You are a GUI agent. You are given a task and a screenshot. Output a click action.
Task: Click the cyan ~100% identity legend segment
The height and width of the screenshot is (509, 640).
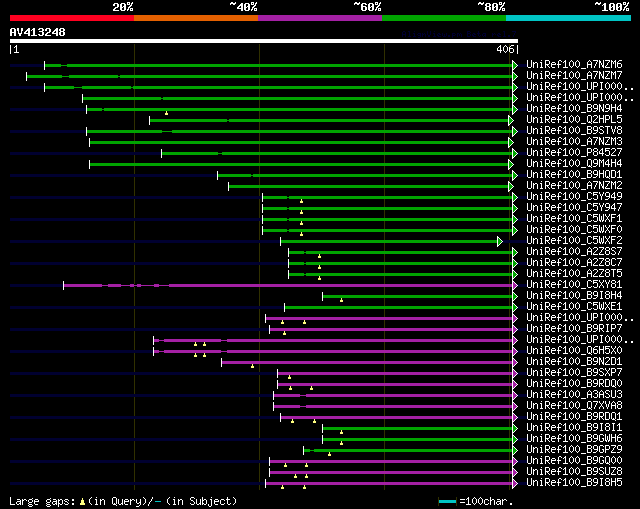[569, 18]
